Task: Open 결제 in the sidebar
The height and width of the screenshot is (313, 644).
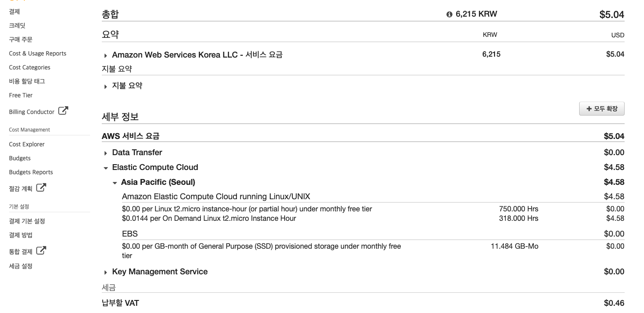Action: pyautogui.click(x=14, y=12)
